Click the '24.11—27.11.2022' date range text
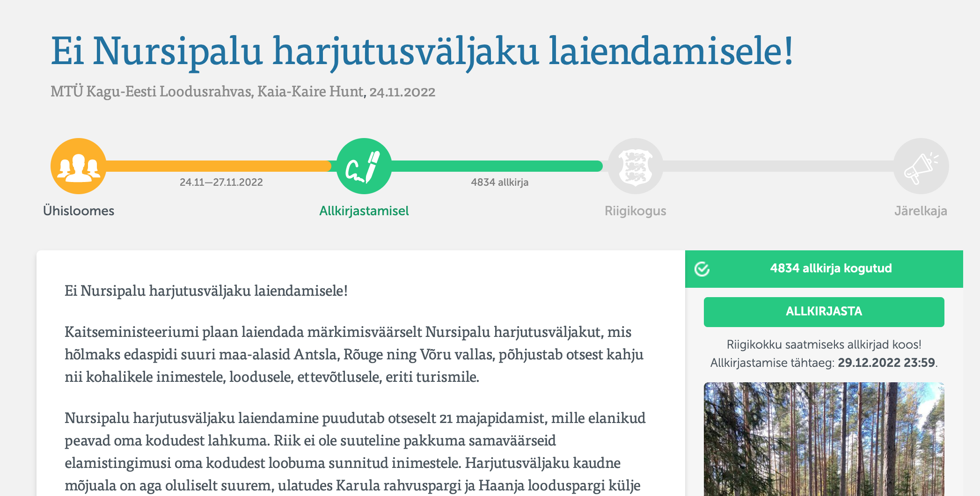The height and width of the screenshot is (496, 980). (221, 182)
